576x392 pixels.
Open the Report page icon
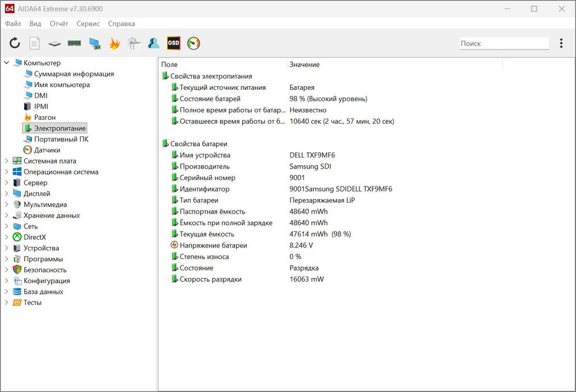pos(35,43)
